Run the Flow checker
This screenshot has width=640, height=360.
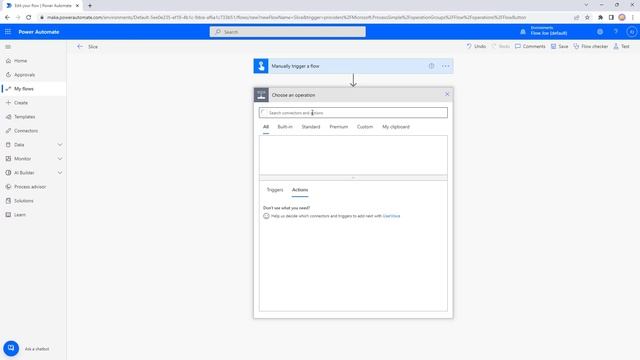click(x=591, y=47)
